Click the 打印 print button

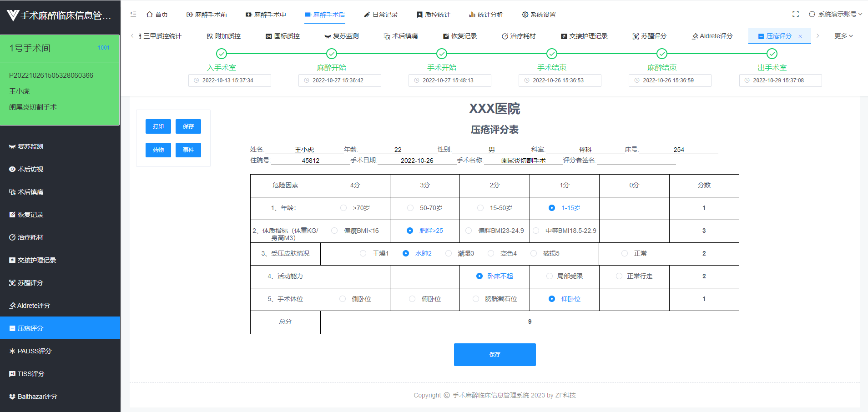pyautogui.click(x=158, y=126)
